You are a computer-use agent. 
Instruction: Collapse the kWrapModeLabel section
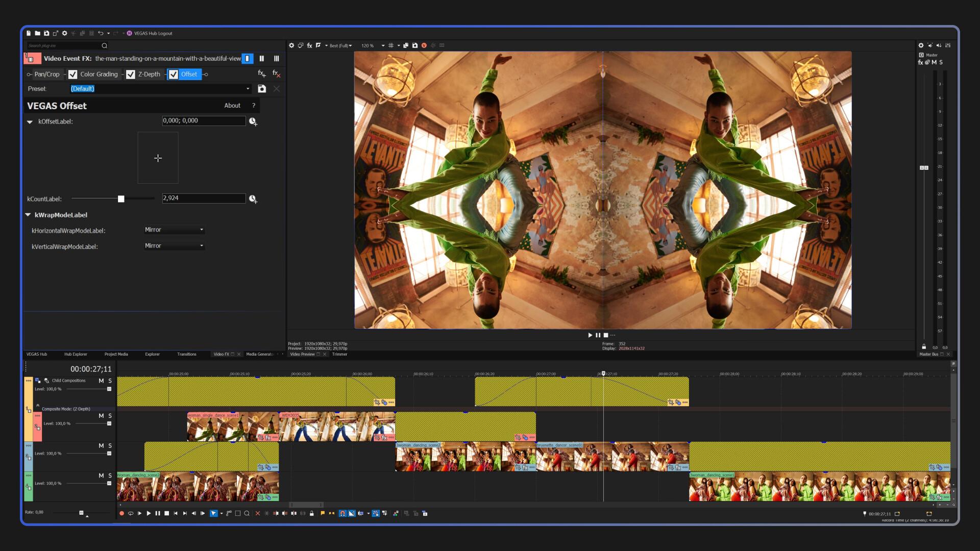(x=29, y=215)
